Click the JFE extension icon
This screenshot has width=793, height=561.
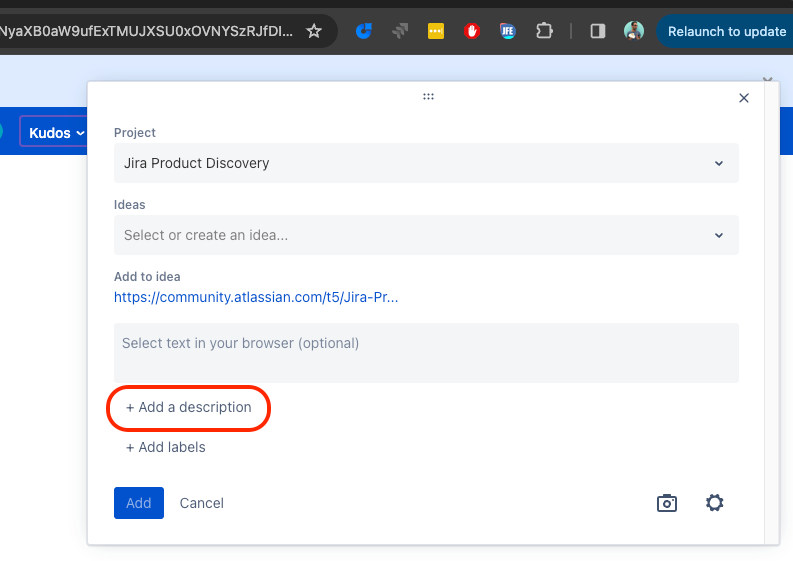click(x=507, y=31)
